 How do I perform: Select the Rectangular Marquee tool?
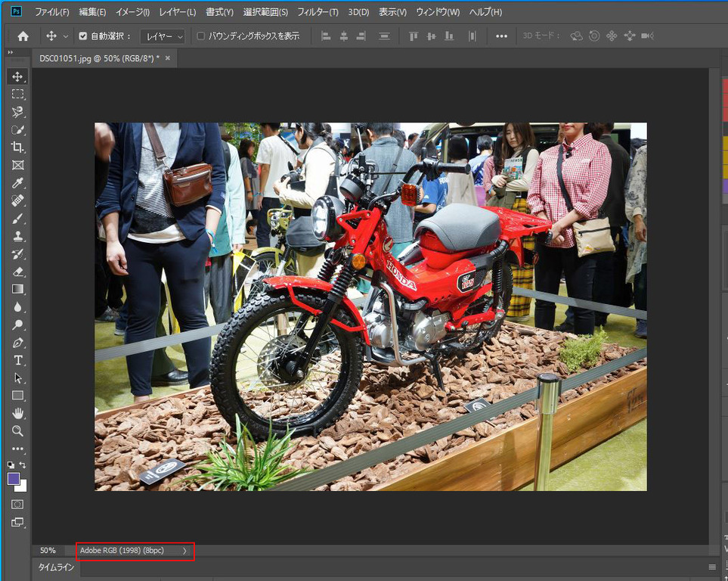[17, 94]
